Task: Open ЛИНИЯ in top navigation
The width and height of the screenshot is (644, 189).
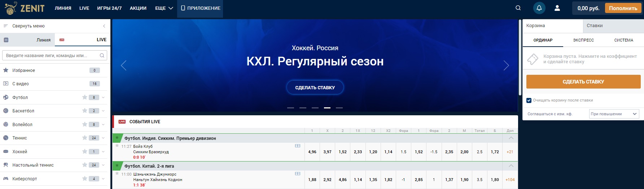Action: click(63, 8)
